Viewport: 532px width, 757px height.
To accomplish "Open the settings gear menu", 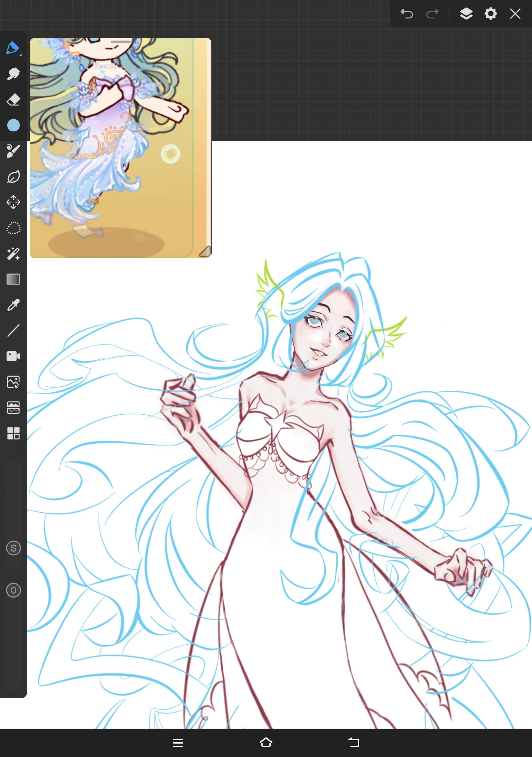I will coord(490,14).
